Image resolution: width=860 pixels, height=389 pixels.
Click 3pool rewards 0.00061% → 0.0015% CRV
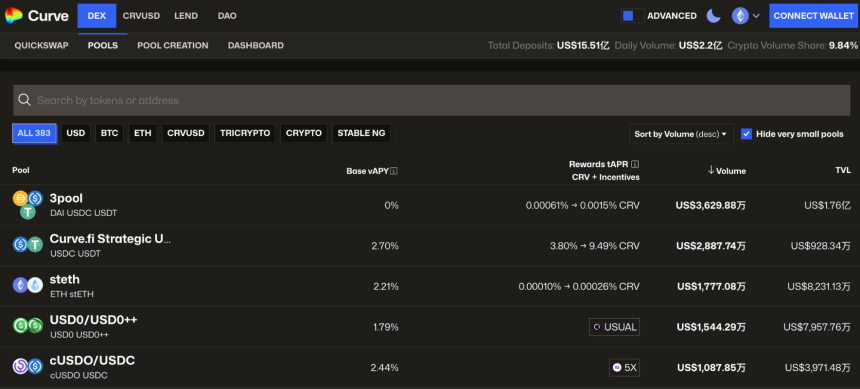(x=582, y=206)
